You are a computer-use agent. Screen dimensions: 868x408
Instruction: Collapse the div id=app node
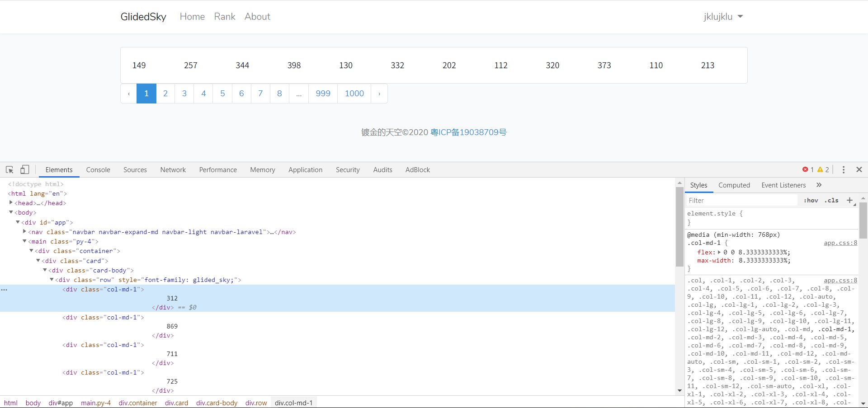coord(18,222)
